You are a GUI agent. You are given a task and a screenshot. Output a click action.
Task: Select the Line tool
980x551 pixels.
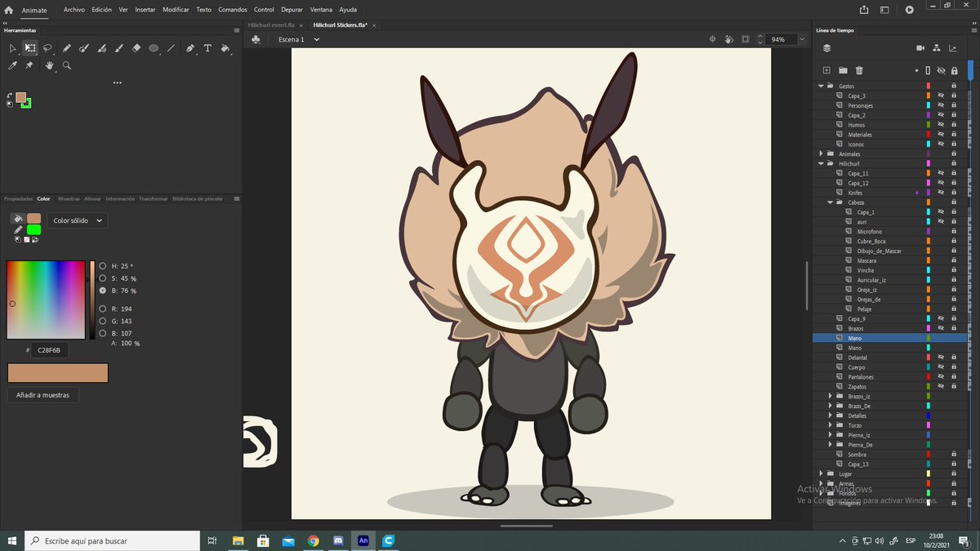click(171, 48)
